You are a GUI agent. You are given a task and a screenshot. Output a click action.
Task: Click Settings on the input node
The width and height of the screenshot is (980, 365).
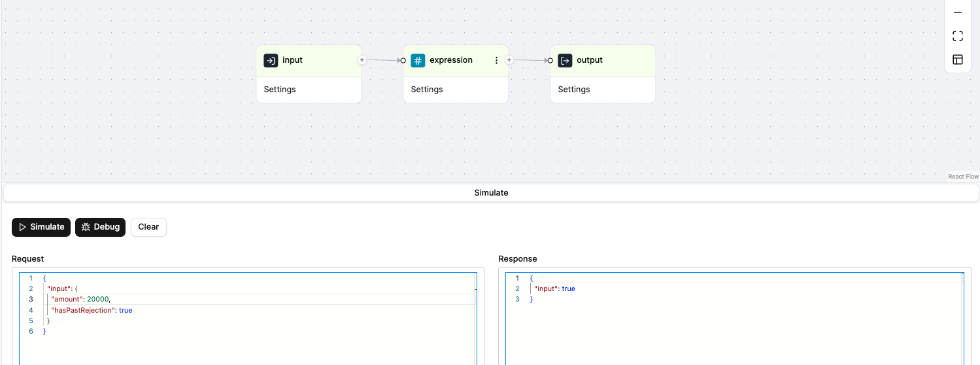[280, 90]
